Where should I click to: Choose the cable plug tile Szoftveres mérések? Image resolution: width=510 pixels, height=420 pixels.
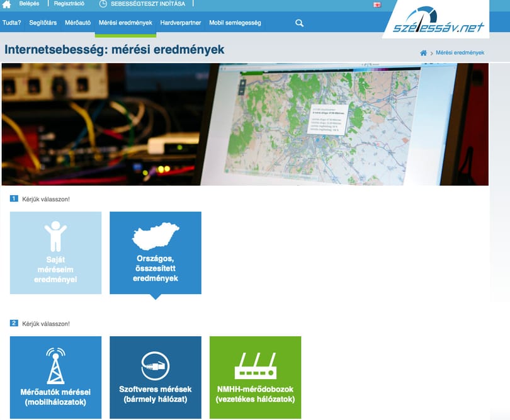[156, 377]
